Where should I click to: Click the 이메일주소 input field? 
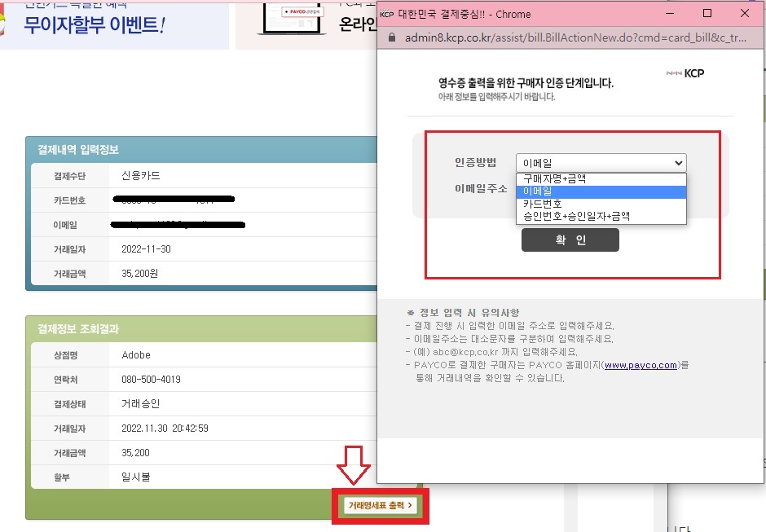(601, 189)
